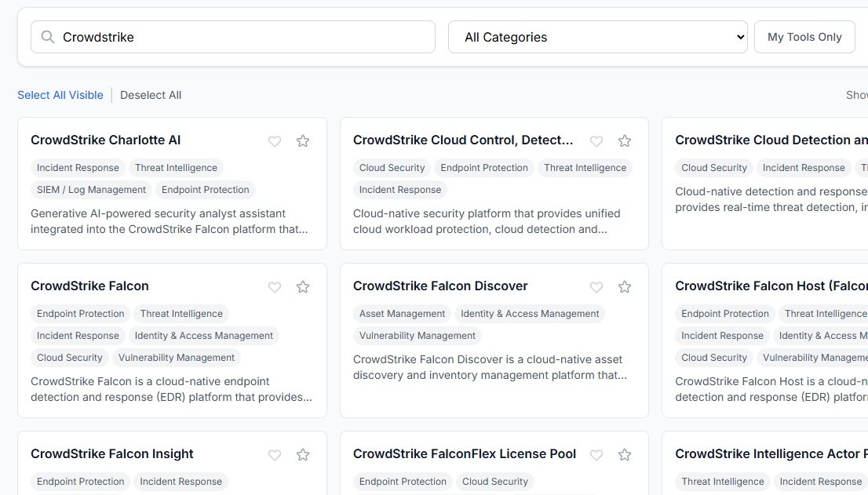Click CrowdStrike Falcon EDR description text
The image size is (868, 495).
(172, 389)
